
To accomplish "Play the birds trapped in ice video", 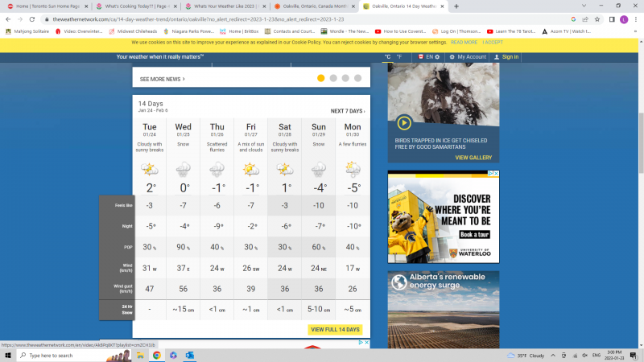I will 404,123.
